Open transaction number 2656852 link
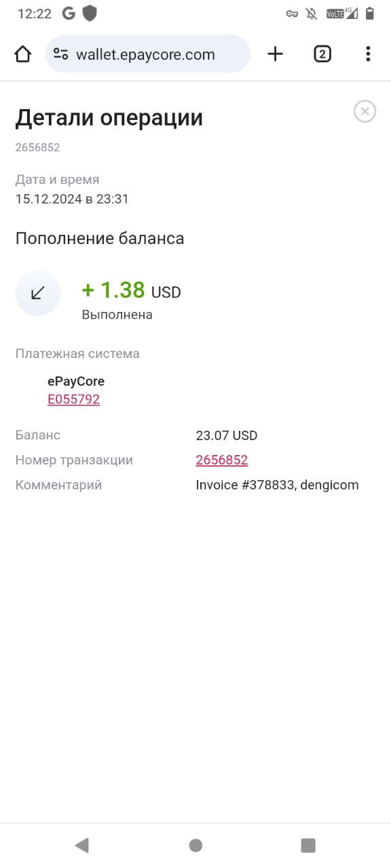The height and width of the screenshot is (868, 391). (222, 460)
